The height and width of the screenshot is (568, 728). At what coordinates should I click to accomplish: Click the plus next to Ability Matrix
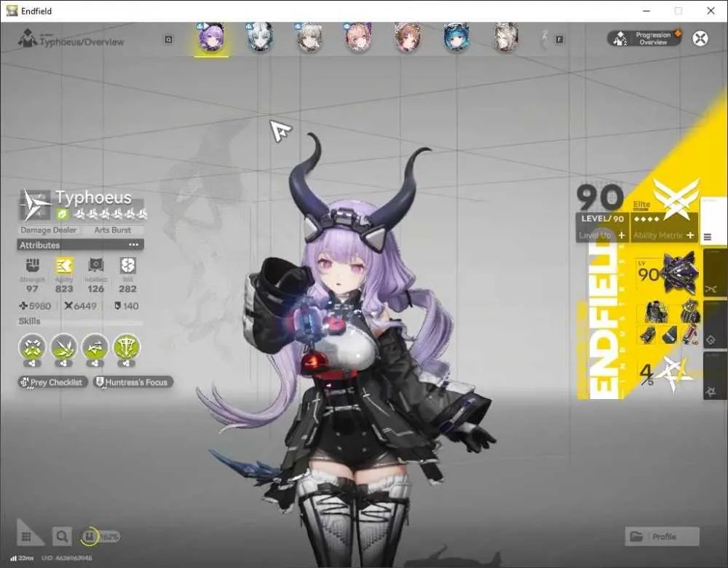tap(690, 235)
